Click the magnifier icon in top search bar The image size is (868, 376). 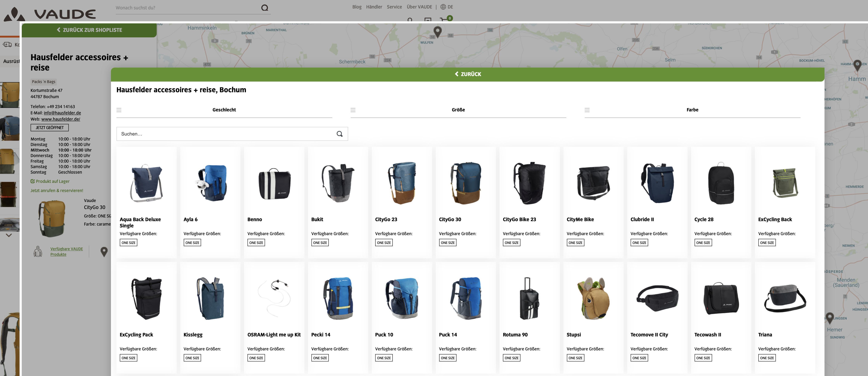tap(265, 8)
